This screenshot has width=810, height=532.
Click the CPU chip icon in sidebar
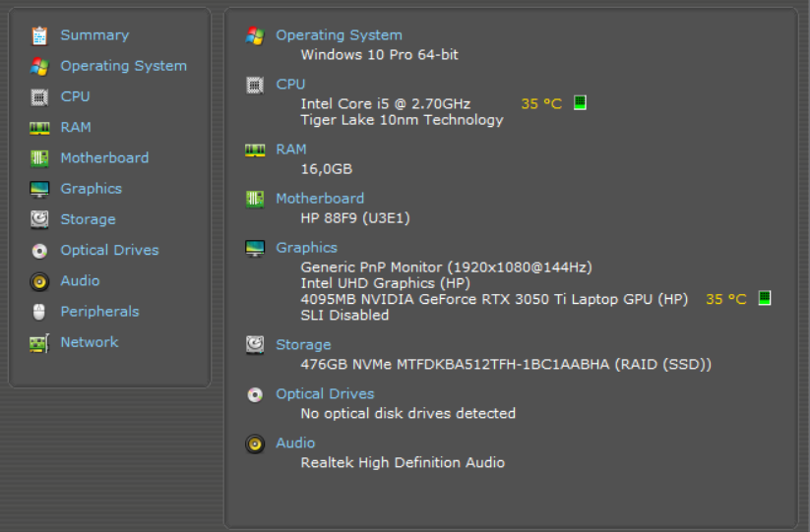point(39,97)
